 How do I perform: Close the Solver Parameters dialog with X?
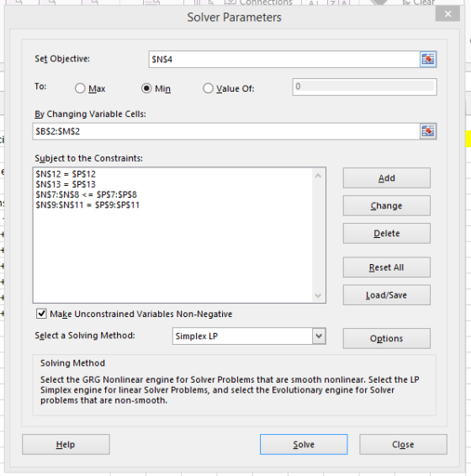(x=447, y=14)
